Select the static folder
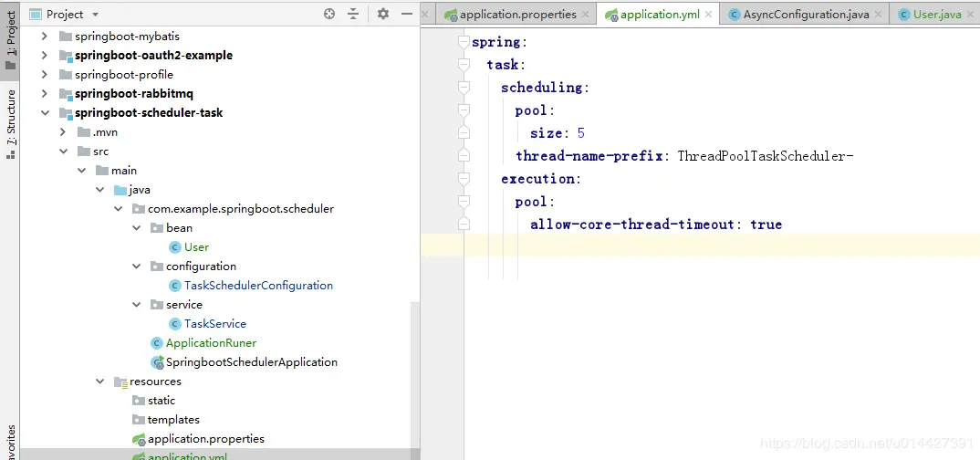The width and height of the screenshot is (980, 460). pyautogui.click(x=162, y=401)
